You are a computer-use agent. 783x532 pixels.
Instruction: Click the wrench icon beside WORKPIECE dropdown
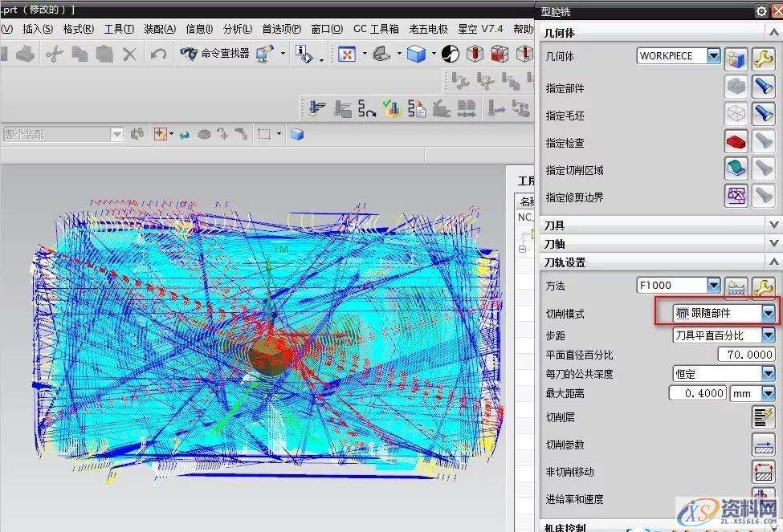(762, 57)
